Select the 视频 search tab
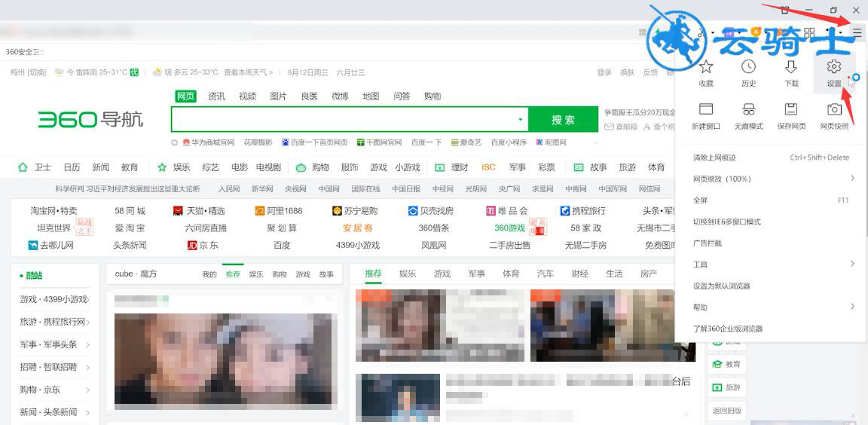 coord(247,96)
